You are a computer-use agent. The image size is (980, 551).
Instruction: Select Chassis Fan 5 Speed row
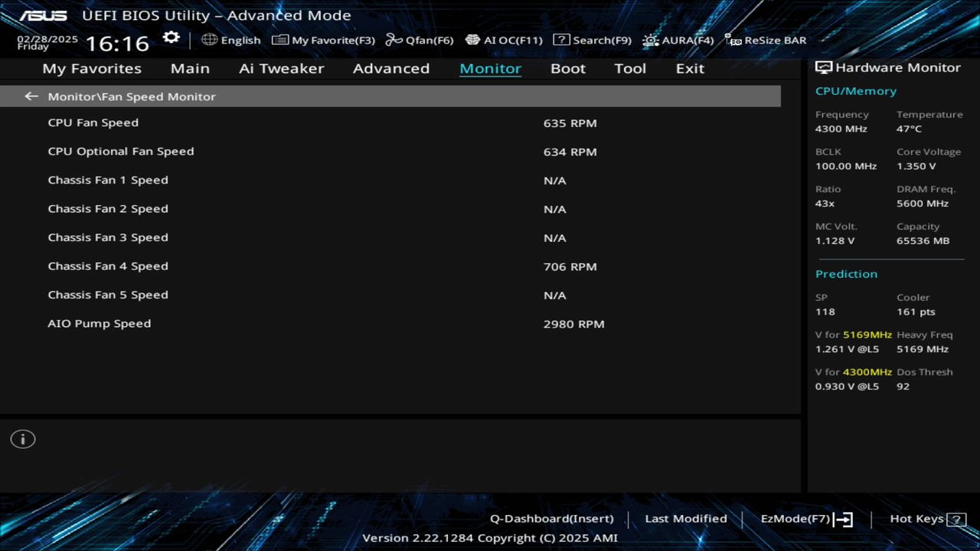[x=390, y=295]
